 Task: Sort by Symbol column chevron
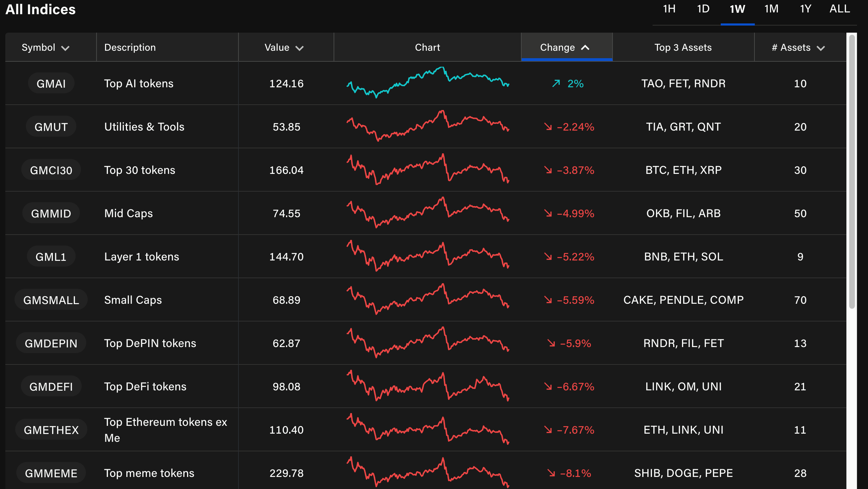click(x=65, y=48)
